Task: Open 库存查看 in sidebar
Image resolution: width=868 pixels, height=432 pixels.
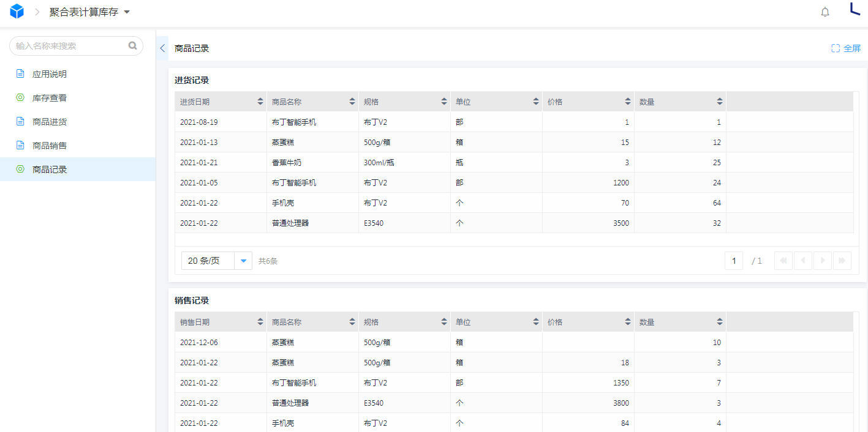Action: click(49, 98)
